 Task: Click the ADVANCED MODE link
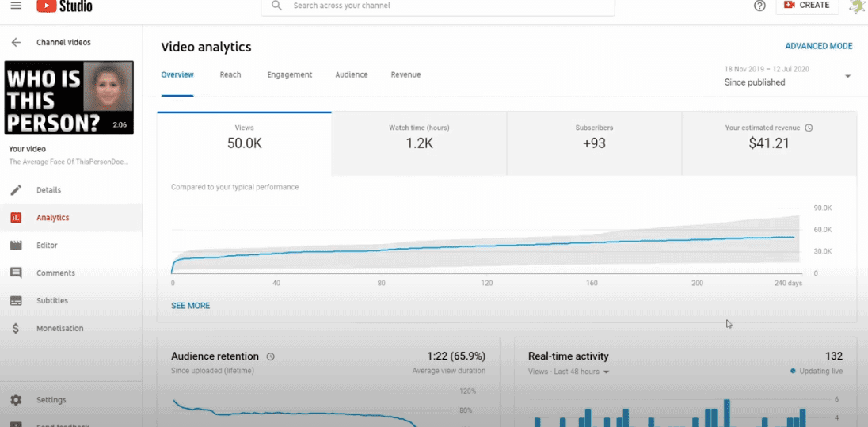[819, 46]
